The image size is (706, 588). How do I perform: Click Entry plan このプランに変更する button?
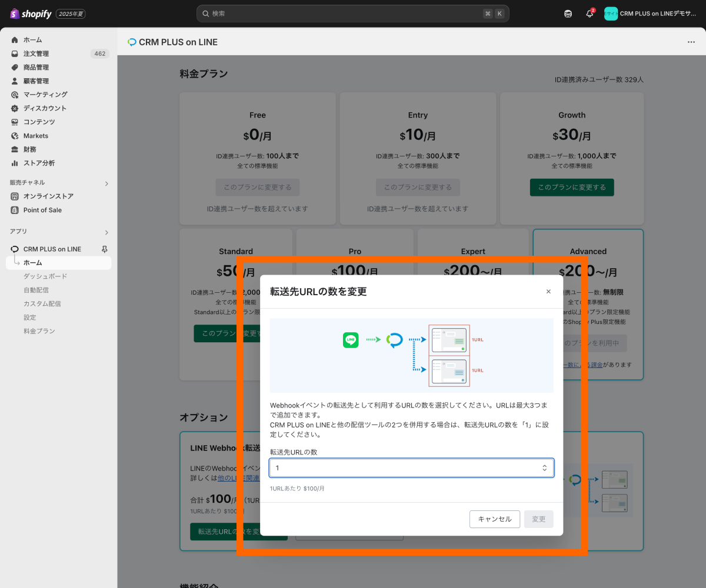coord(418,188)
